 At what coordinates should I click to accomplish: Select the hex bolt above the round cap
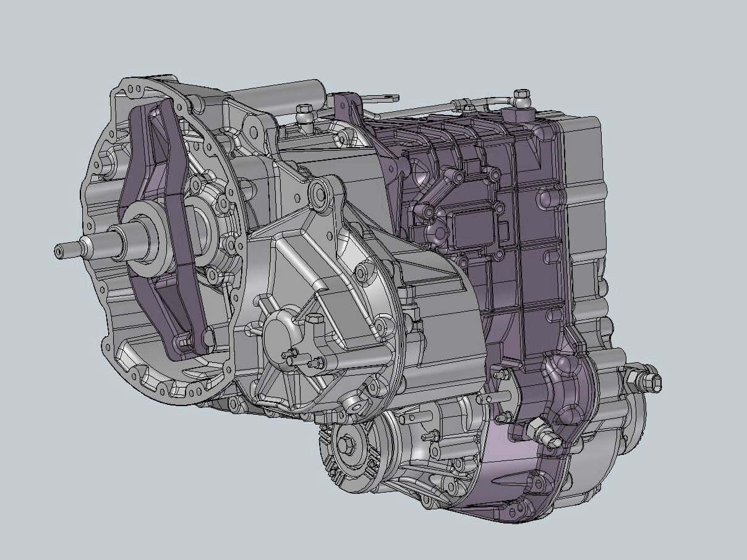[314, 320]
